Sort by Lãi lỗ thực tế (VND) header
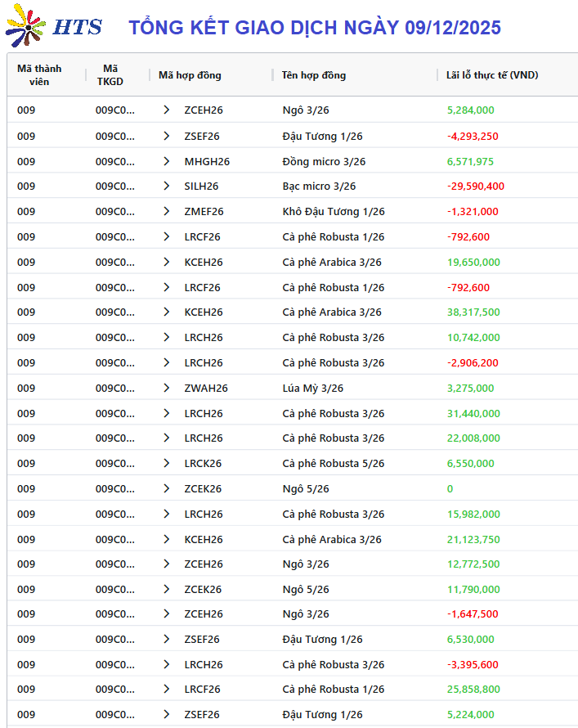This screenshot has width=578, height=728. [x=492, y=75]
